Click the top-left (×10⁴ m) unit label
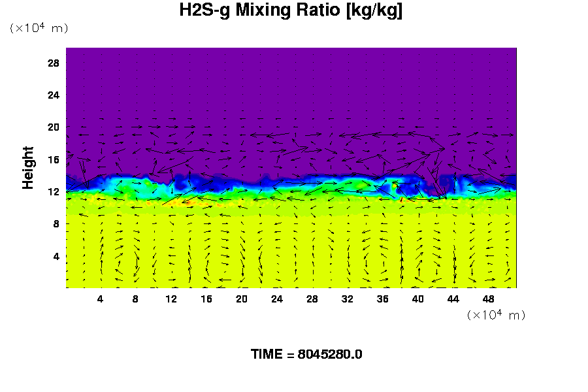The image size is (588, 392). pos(39,28)
